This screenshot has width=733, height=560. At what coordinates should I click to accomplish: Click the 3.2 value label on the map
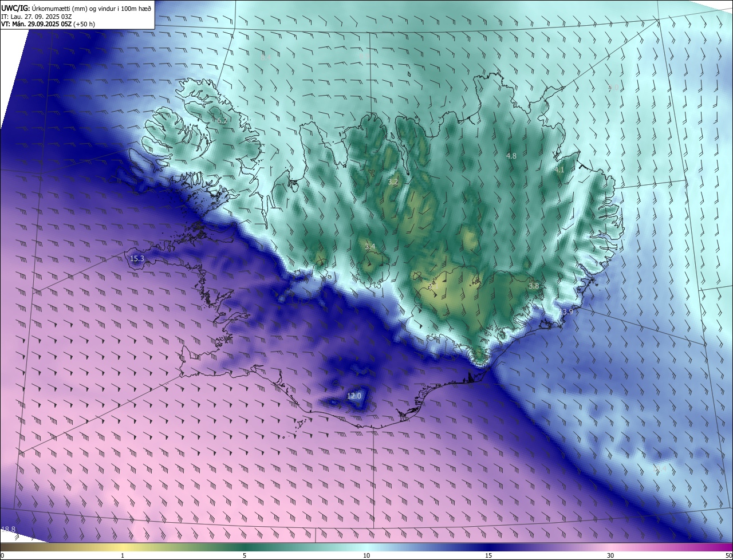(393, 182)
